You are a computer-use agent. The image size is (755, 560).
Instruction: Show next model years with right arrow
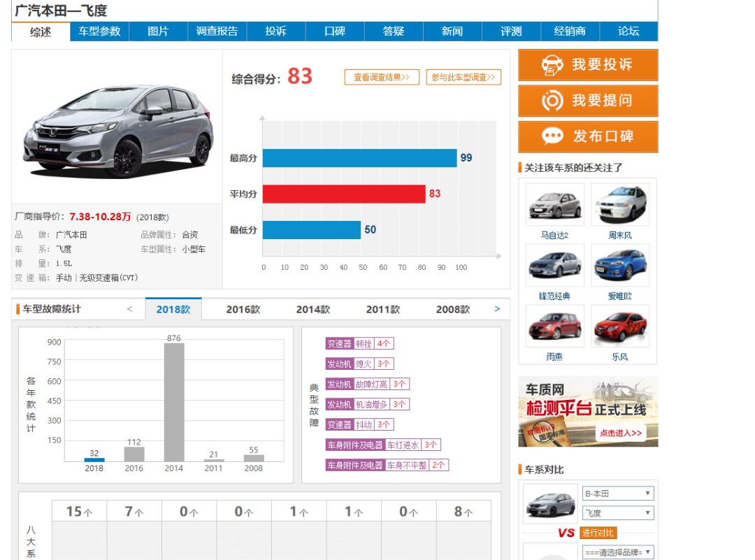497,309
